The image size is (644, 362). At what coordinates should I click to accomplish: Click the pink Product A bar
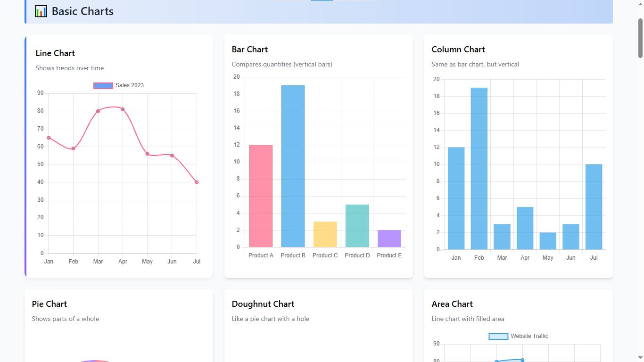[x=261, y=196]
